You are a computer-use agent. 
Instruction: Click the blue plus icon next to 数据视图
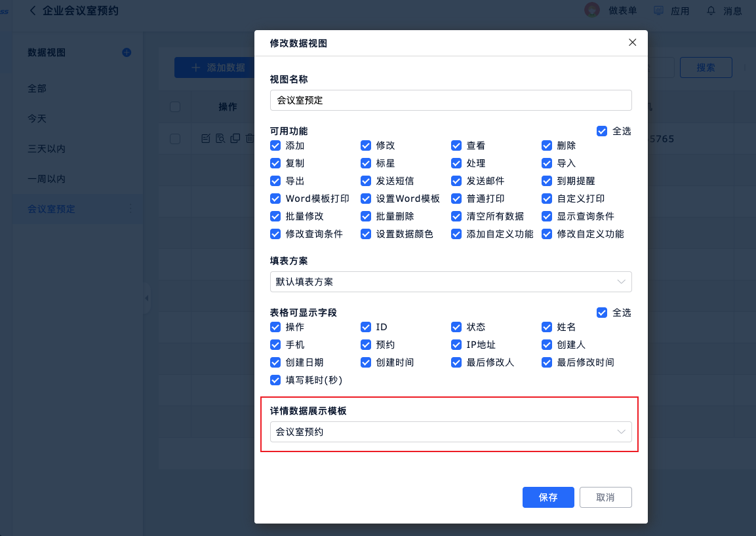coord(127,52)
